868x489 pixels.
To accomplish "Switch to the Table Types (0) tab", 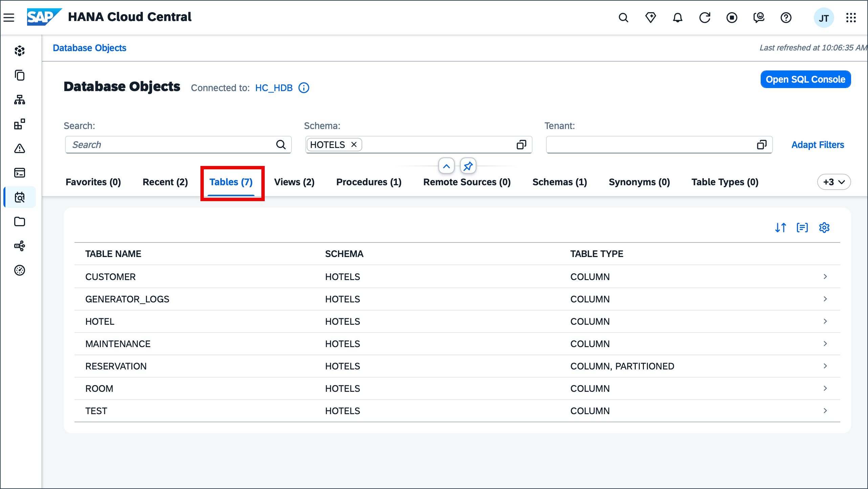I will [725, 182].
